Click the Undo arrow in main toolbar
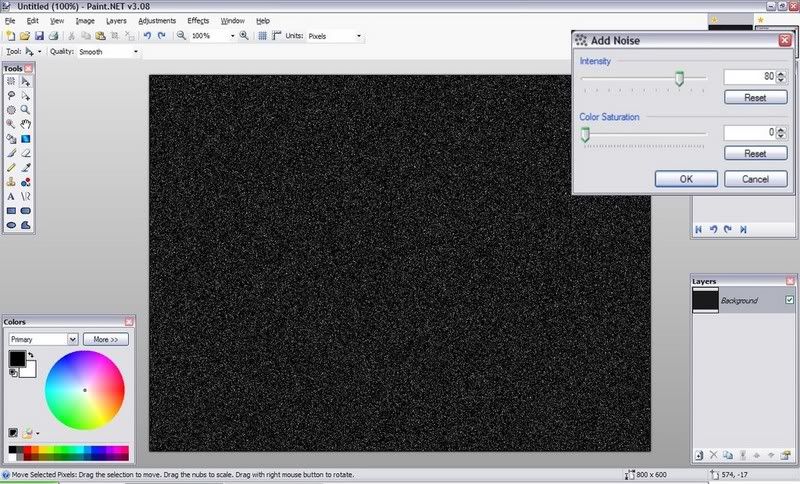This screenshot has height=484, width=800. coord(147,36)
